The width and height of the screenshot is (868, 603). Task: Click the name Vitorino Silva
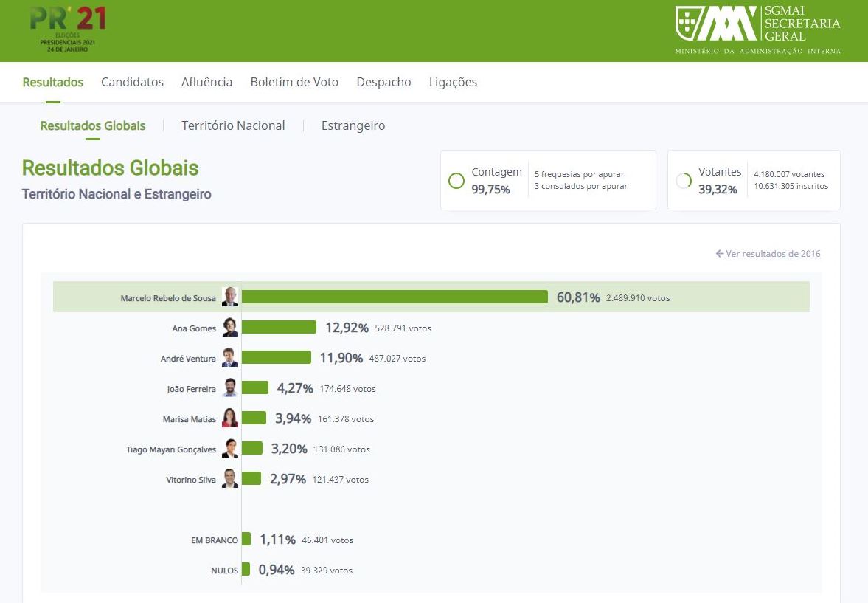click(x=191, y=480)
